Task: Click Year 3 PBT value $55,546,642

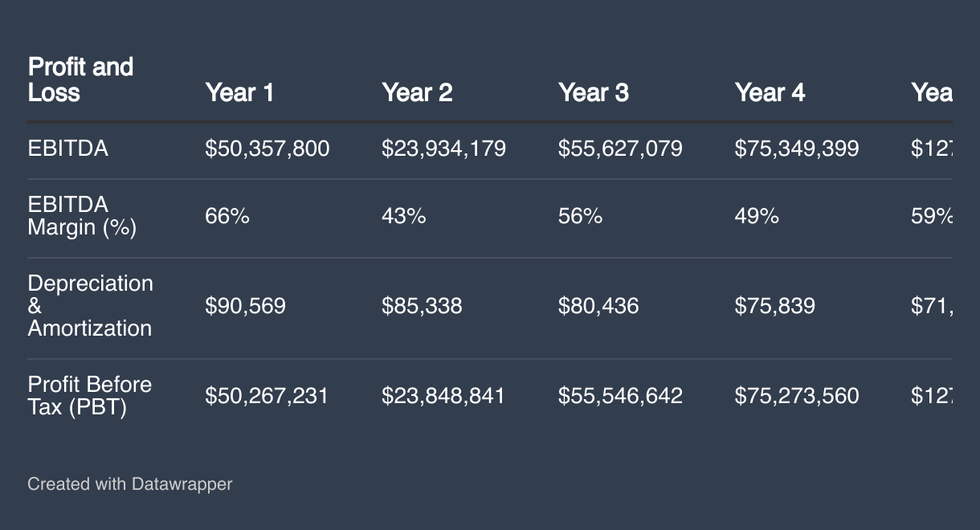Action: (x=620, y=396)
